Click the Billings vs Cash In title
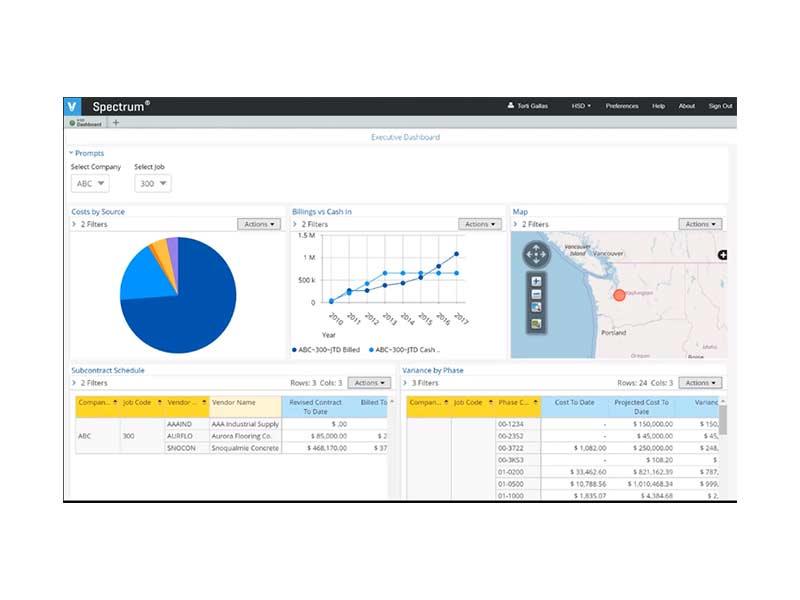This screenshot has height=600, width=800. [322, 212]
